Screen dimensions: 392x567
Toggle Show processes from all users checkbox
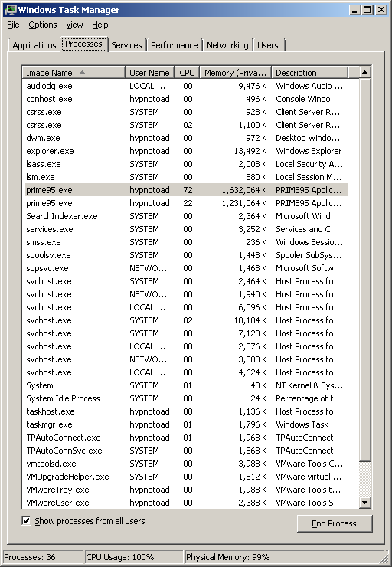[x=26, y=521]
